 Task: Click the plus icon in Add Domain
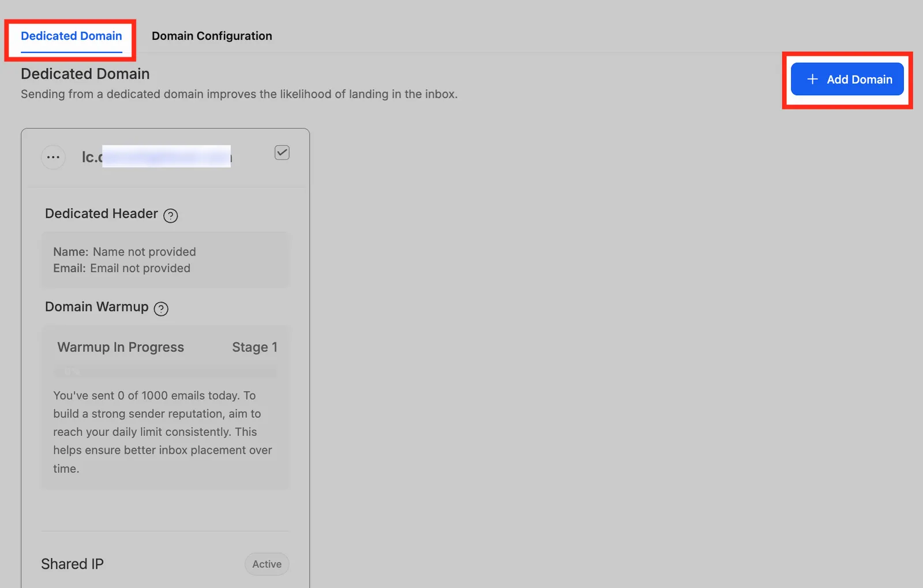[812, 79]
